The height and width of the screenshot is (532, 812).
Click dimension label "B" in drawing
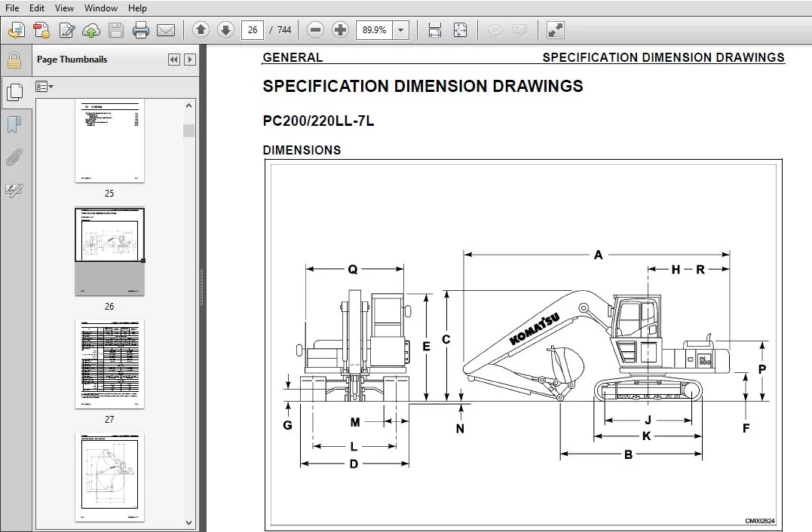click(628, 455)
